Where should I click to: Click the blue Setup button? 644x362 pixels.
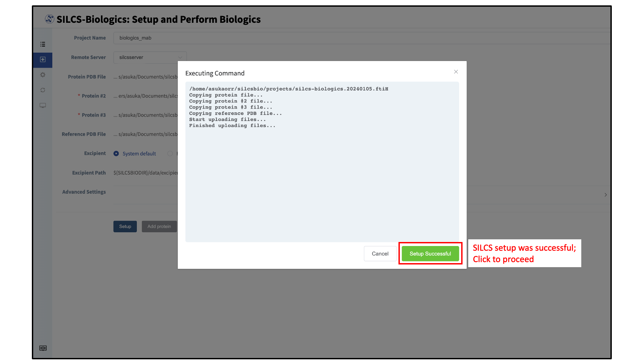[x=125, y=227]
